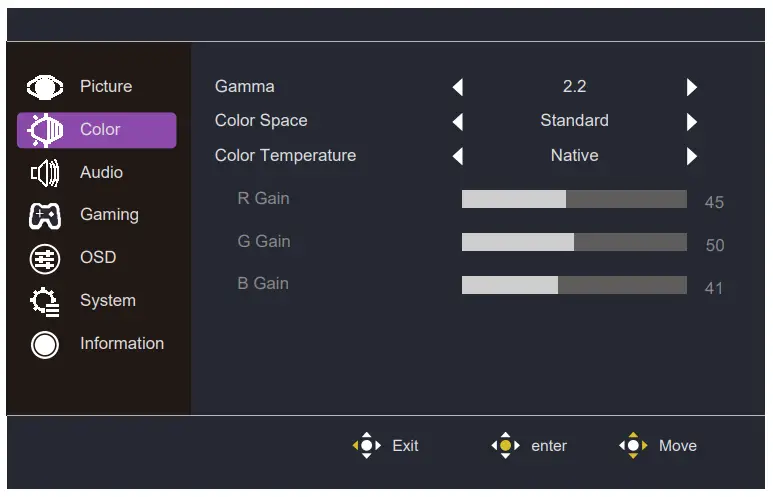This screenshot has width=773, height=497.
Task: Open the OSD menu
Action: click(x=97, y=257)
